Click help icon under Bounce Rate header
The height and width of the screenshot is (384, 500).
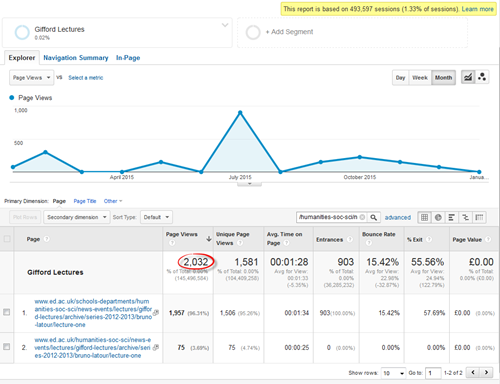point(368,243)
